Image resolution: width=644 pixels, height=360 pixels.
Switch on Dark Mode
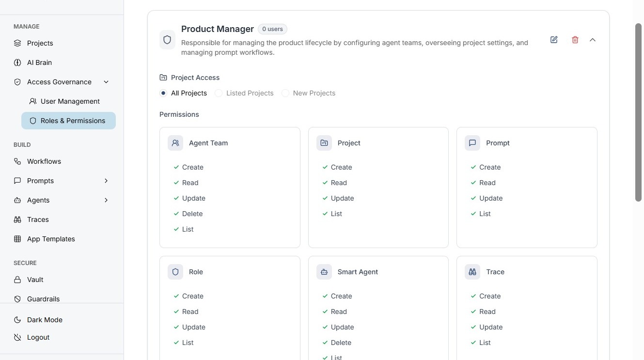click(45, 320)
